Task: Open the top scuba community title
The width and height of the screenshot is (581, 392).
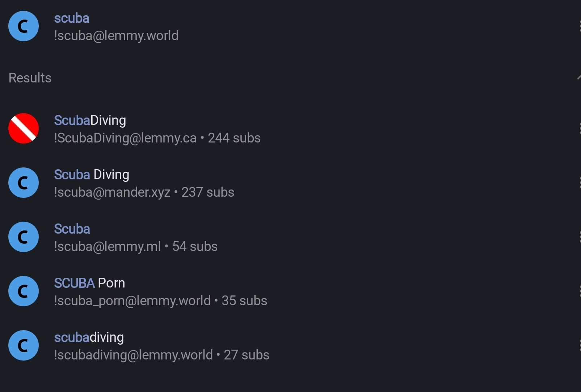Action: 72,18
